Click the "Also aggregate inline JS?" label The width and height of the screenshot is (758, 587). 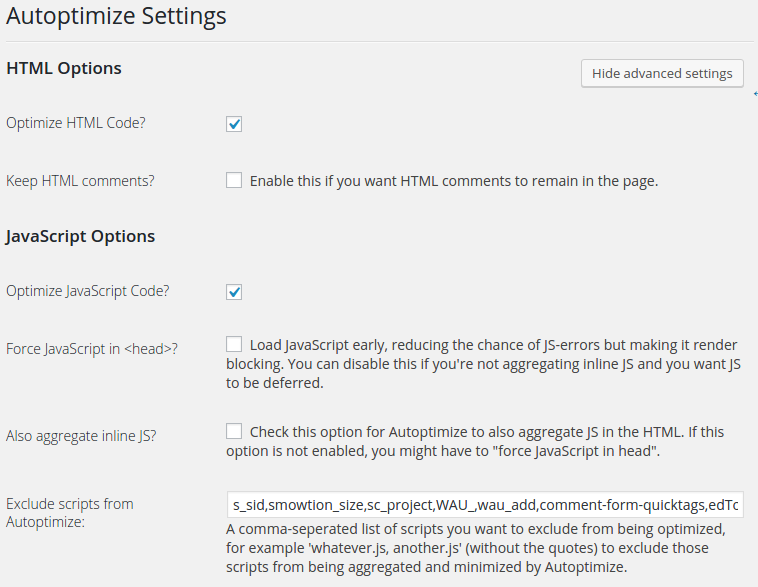[81, 436]
